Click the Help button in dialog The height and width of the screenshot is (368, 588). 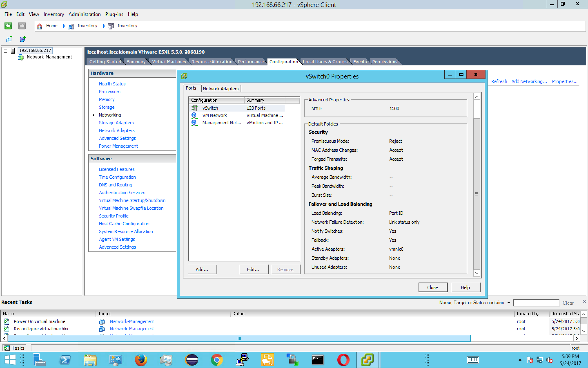coord(465,287)
